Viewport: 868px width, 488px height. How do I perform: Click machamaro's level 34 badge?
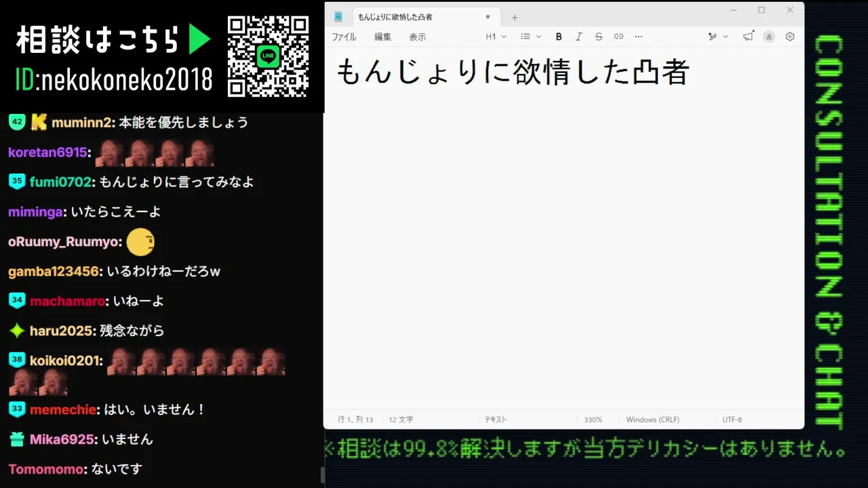tap(17, 301)
